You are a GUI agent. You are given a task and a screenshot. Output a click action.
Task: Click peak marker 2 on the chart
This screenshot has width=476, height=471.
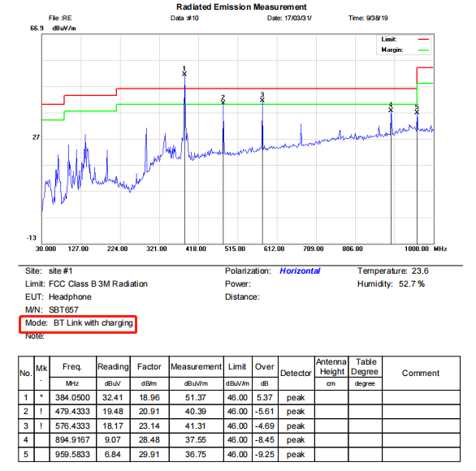[223, 102]
